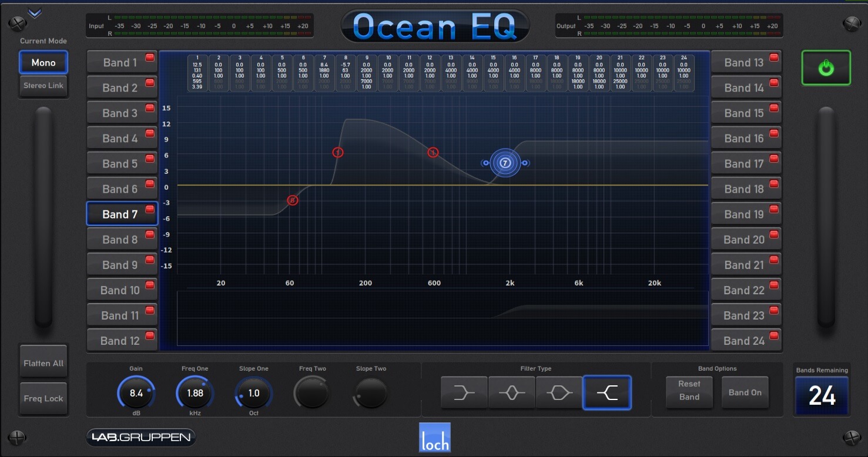Screen dimensions: 868x457
Task: Click the Bands Remaining 24 display
Action: pos(822,396)
